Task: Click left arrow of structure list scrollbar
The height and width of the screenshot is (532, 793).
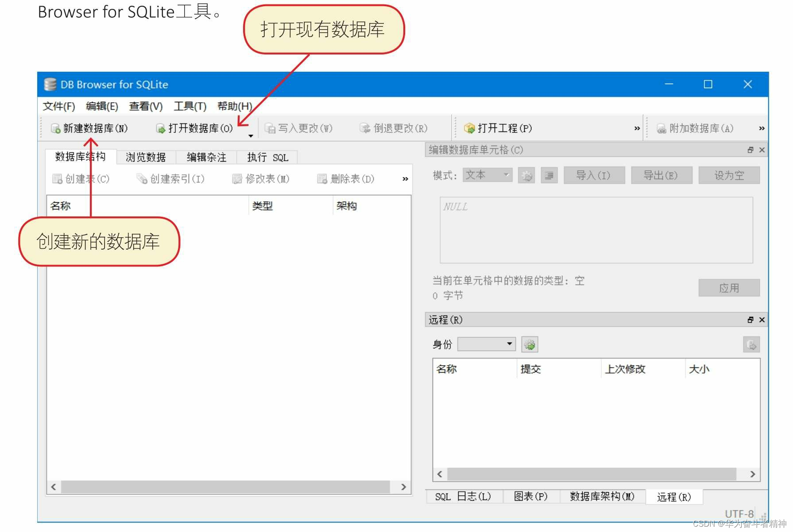Action: [54, 487]
